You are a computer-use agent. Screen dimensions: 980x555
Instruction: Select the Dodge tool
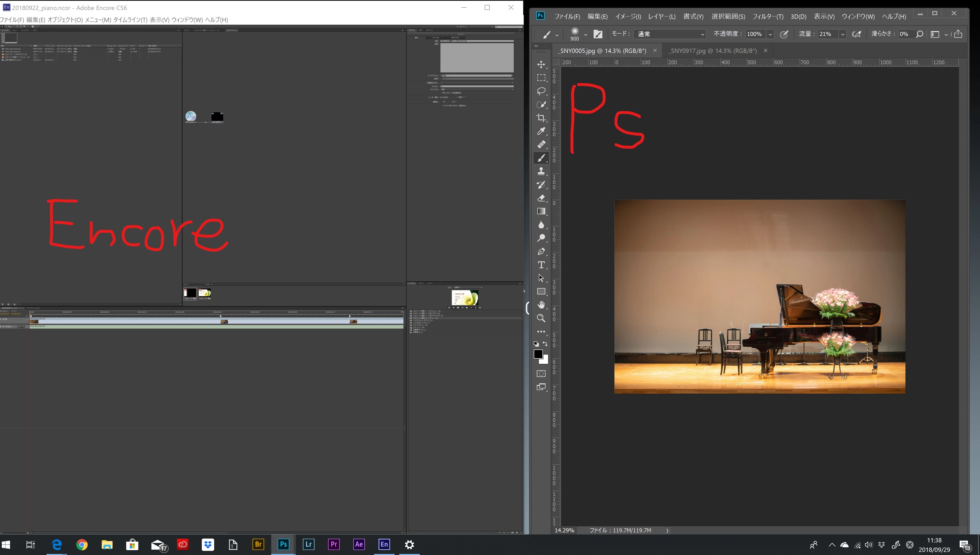(x=541, y=238)
